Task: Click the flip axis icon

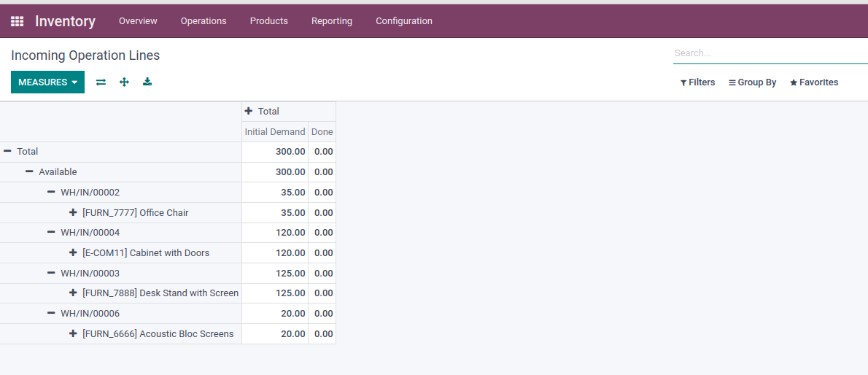Action: click(101, 82)
